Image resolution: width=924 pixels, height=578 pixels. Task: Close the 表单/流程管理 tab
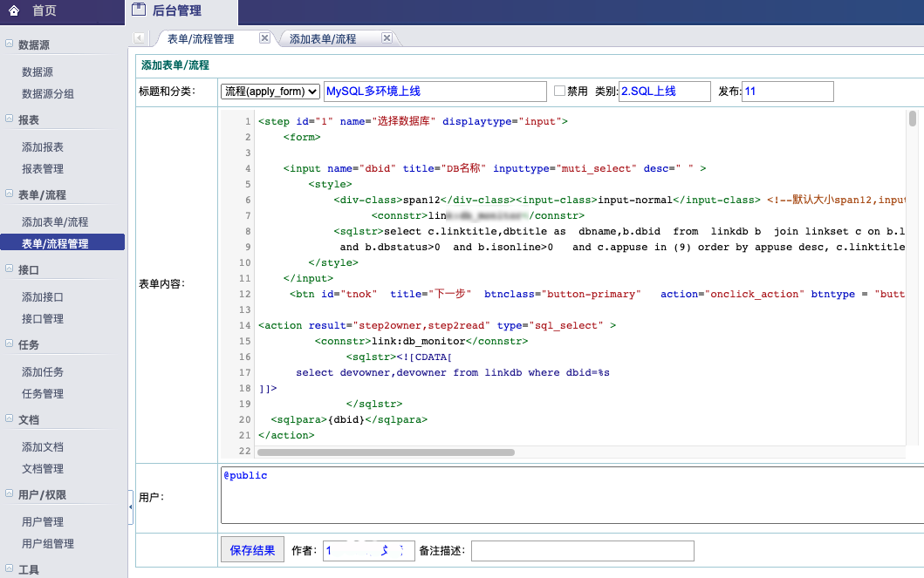[x=264, y=38]
